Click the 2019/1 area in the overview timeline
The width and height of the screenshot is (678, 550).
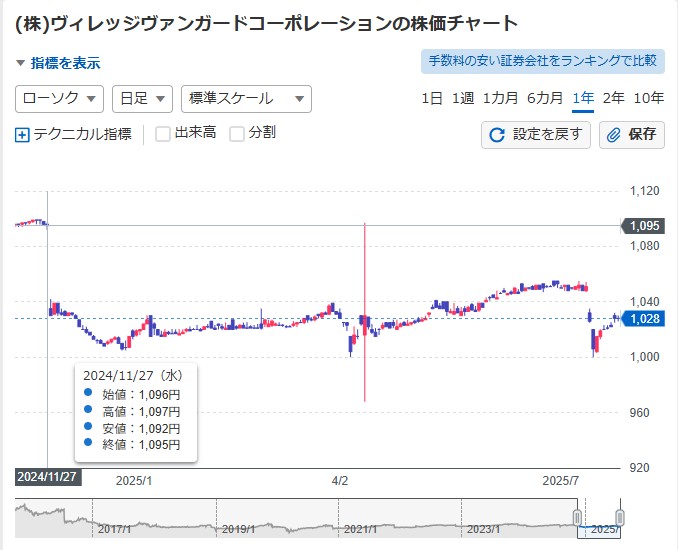[238, 529]
